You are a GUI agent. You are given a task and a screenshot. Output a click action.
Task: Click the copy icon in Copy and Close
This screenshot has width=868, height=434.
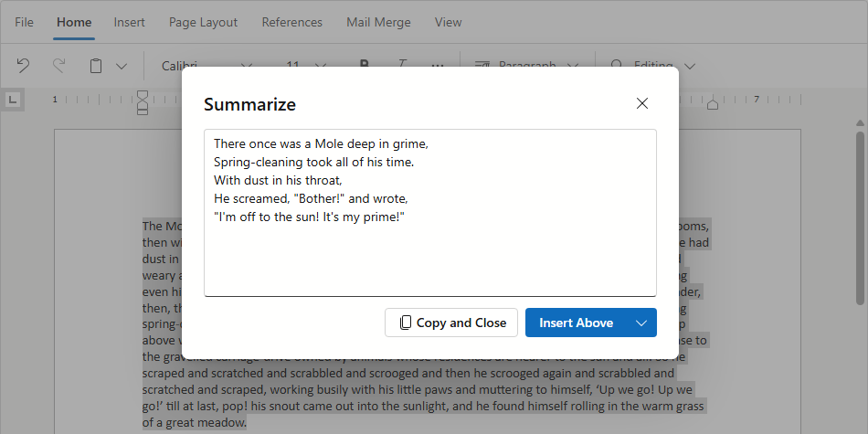(405, 323)
